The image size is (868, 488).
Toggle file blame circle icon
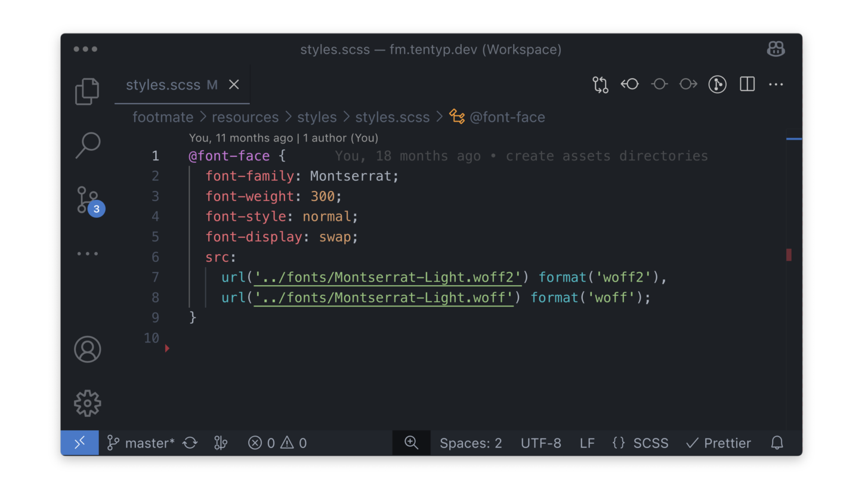click(x=659, y=84)
